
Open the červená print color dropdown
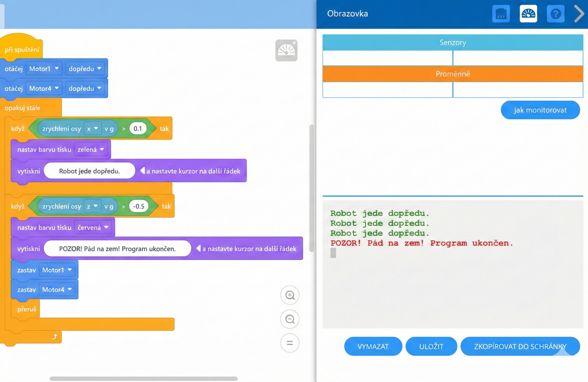(x=93, y=227)
